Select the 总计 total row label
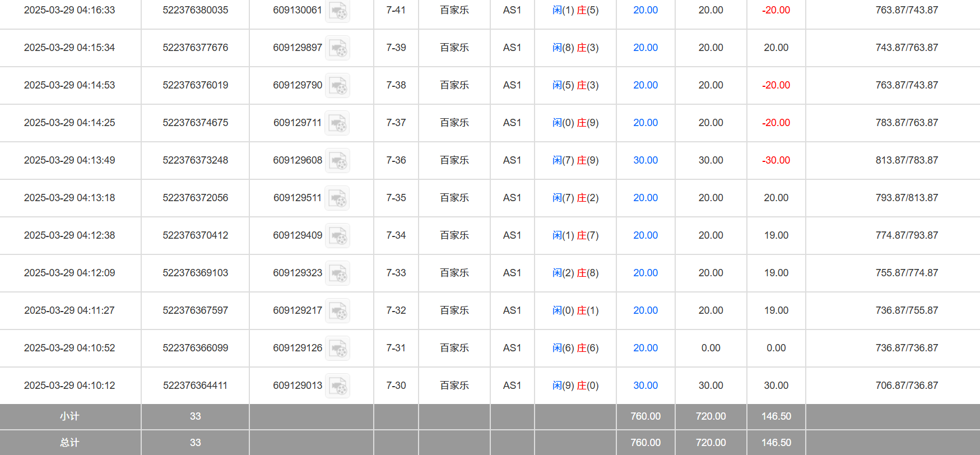This screenshot has height=455, width=980. (x=69, y=443)
